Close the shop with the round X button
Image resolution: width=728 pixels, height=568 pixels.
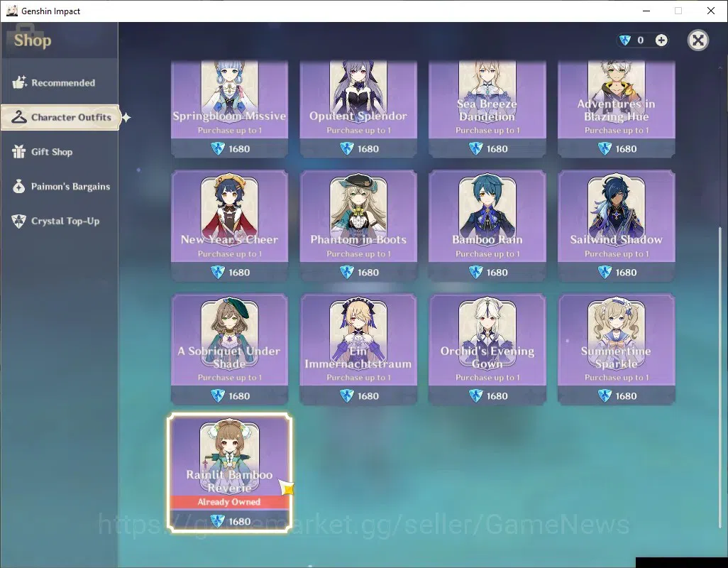coord(697,40)
